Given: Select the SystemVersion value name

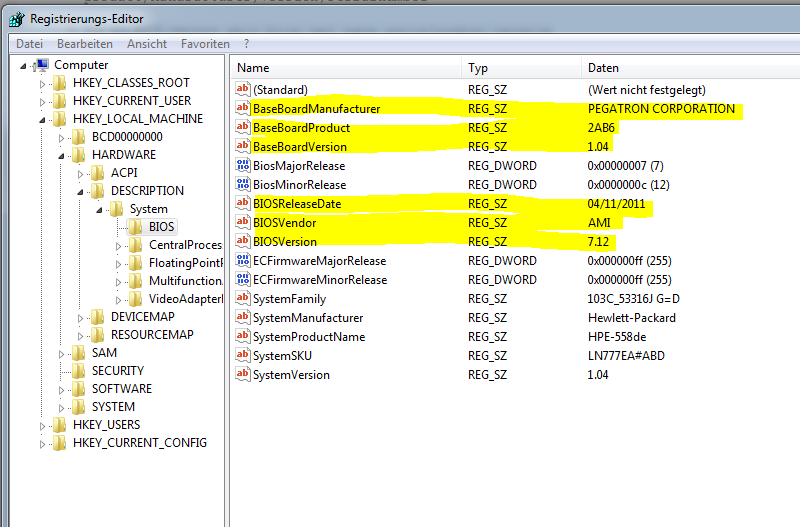Looking at the screenshot, I should [x=291, y=374].
